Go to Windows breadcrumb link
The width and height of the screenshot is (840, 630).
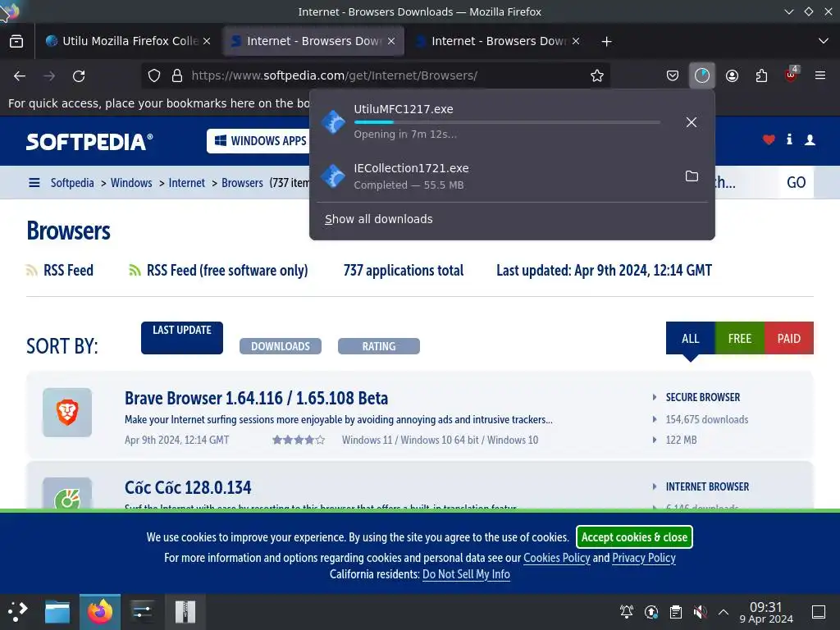pyautogui.click(x=131, y=183)
